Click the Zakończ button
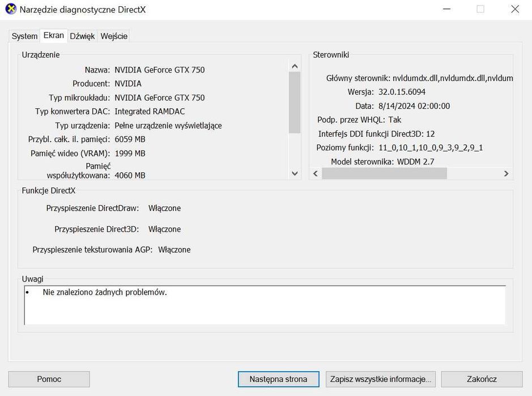The width and height of the screenshot is (532, 396). point(482,379)
